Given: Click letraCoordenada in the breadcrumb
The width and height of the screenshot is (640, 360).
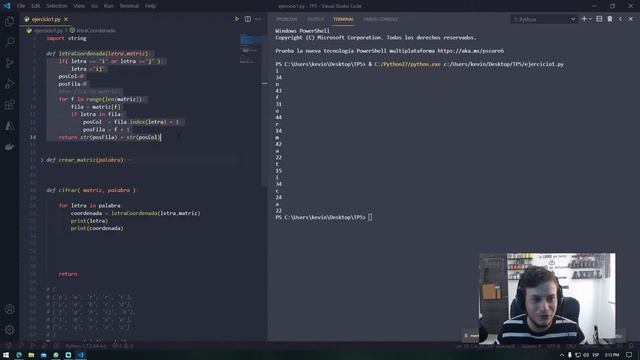Looking at the screenshot, I should [x=96, y=30].
